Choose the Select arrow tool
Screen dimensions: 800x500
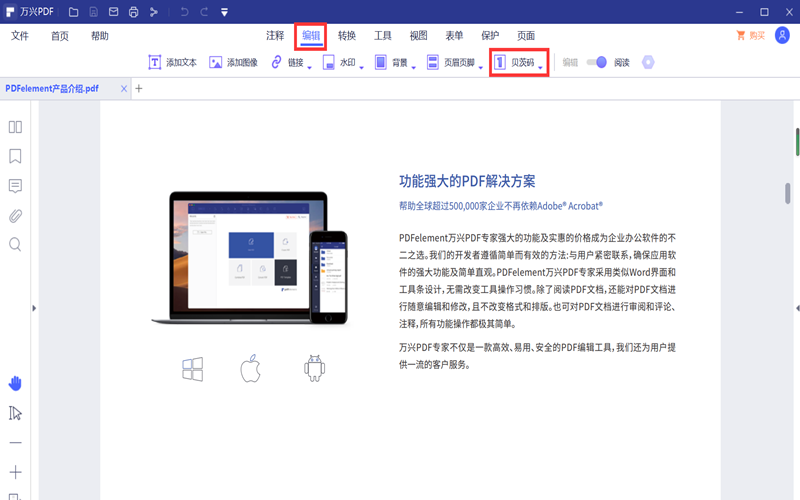pyautogui.click(x=15, y=413)
